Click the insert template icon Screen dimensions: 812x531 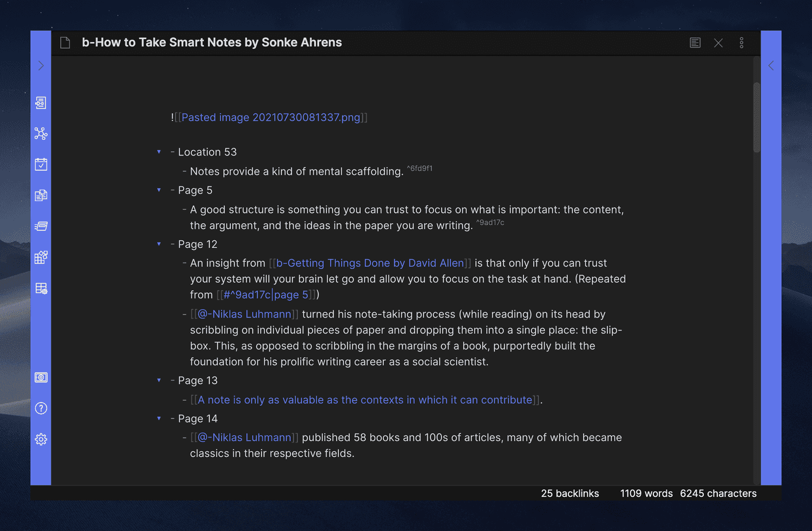click(x=41, y=195)
